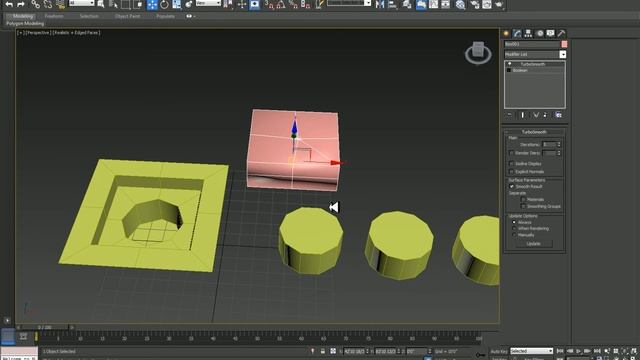
Task: Adjust the Iterations spinner arrows
Action: point(559,144)
